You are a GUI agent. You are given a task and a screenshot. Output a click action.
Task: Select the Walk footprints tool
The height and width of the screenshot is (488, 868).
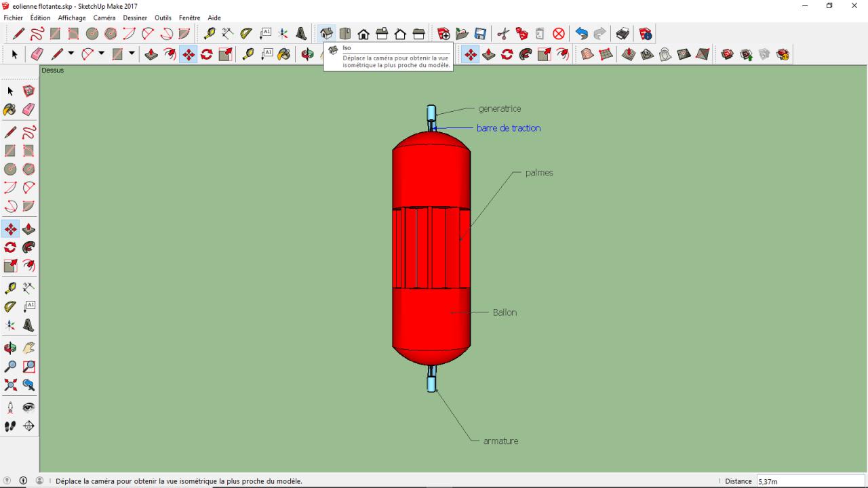tap(10, 426)
